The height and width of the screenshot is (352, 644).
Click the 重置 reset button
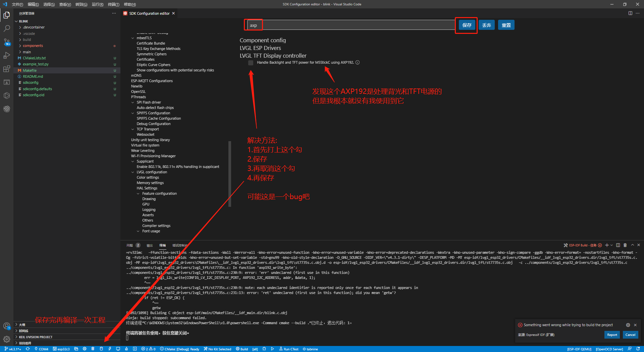pos(506,25)
